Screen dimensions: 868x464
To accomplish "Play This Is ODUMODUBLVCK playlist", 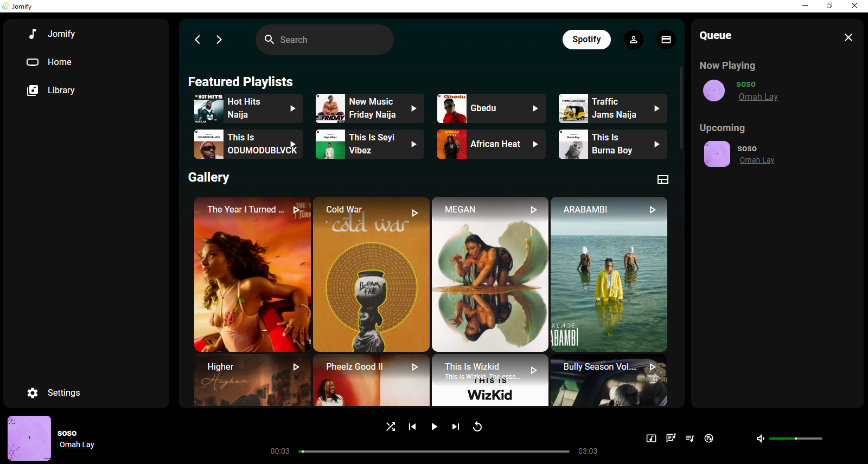I will pos(293,144).
